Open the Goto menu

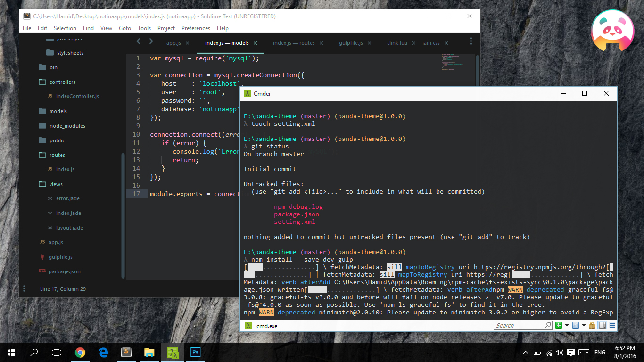tap(125, 28)
